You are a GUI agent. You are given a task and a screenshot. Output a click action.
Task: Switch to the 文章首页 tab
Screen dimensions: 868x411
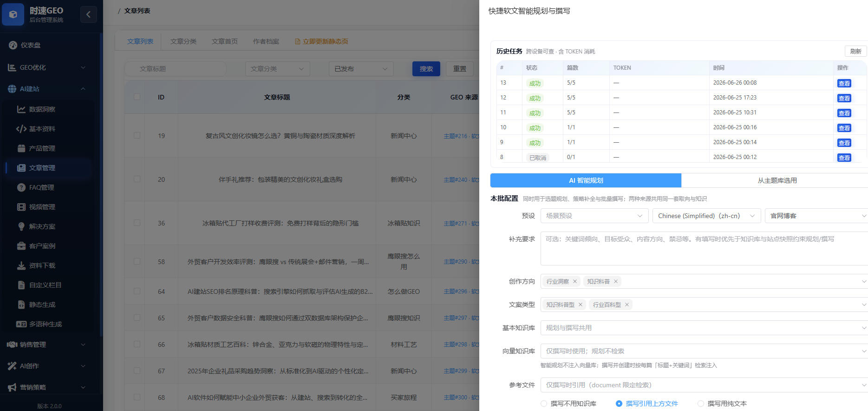[225, 41]
